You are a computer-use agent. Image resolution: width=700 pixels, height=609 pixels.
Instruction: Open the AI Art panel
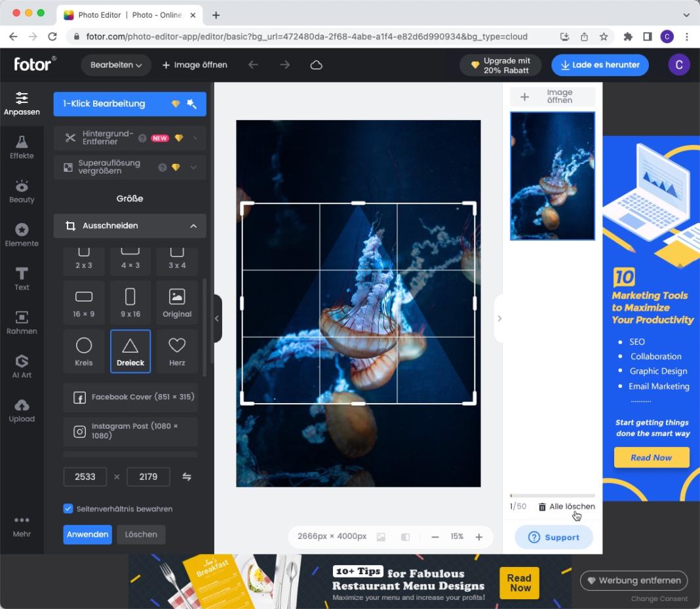[x=22, y=366]
